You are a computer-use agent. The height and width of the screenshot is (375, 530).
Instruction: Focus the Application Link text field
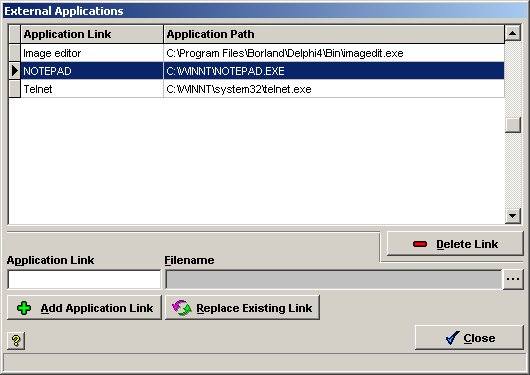pos(84,279)
